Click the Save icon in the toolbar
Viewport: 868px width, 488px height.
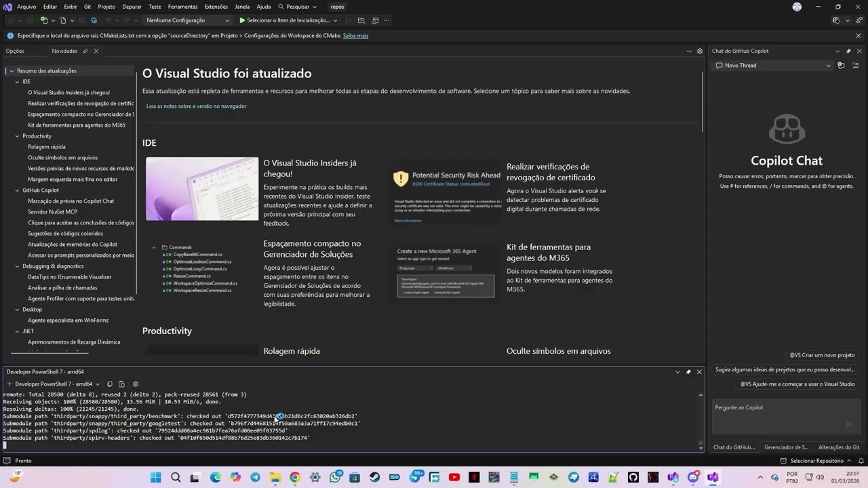81,20
